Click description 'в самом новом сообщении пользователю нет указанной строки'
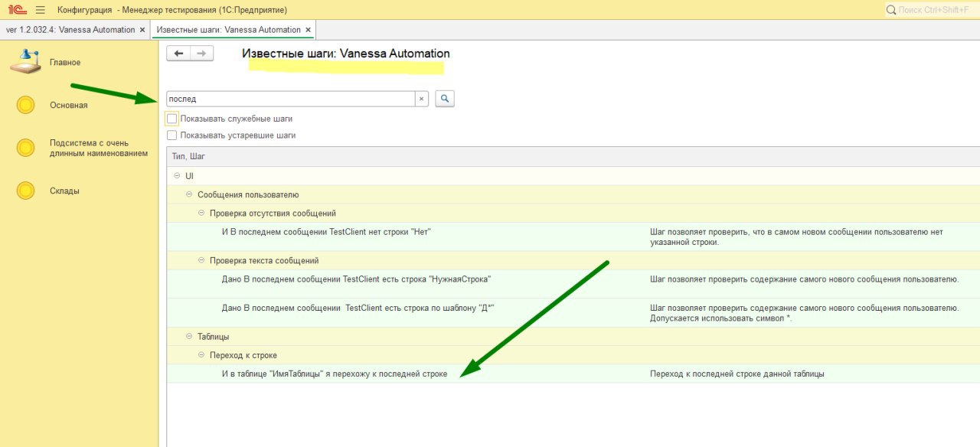The image size is (980, 447). [x=796, y=237]
